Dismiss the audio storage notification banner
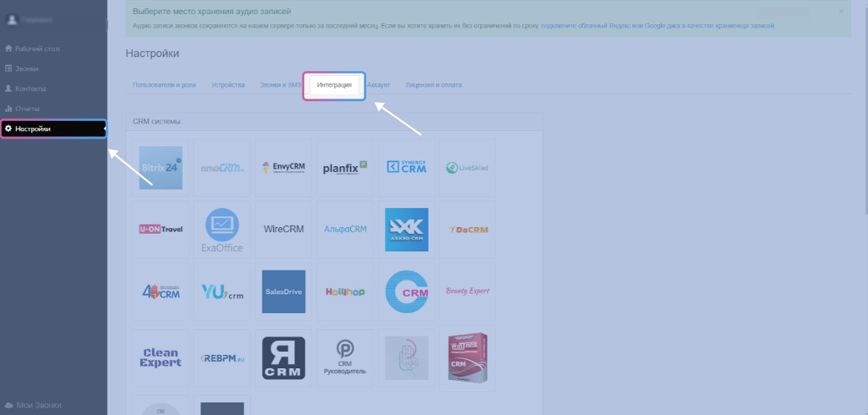Screen dimensions: 868x415 841,12
